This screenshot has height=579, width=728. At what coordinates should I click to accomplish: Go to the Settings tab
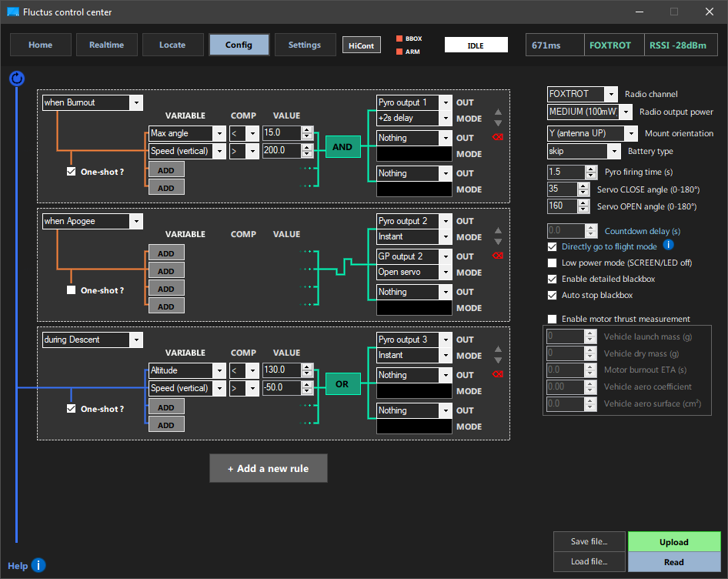pyautogui.click(x=305, y=45)
